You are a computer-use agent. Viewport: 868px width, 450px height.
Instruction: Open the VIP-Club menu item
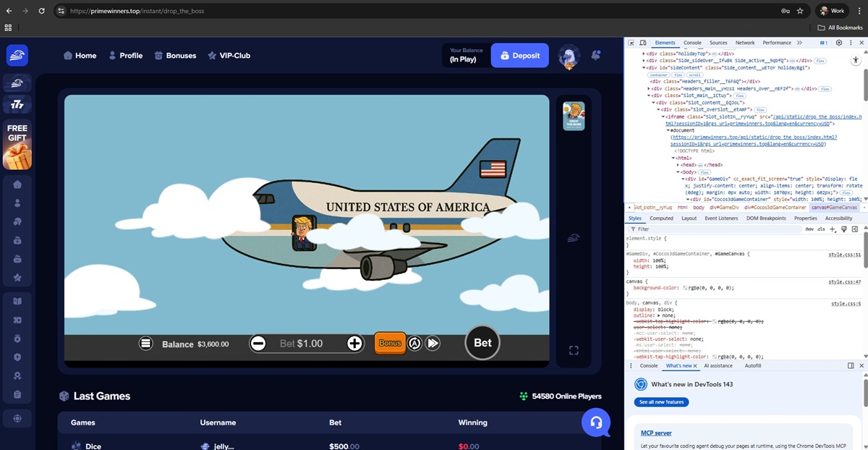click(x=229, y=56)
